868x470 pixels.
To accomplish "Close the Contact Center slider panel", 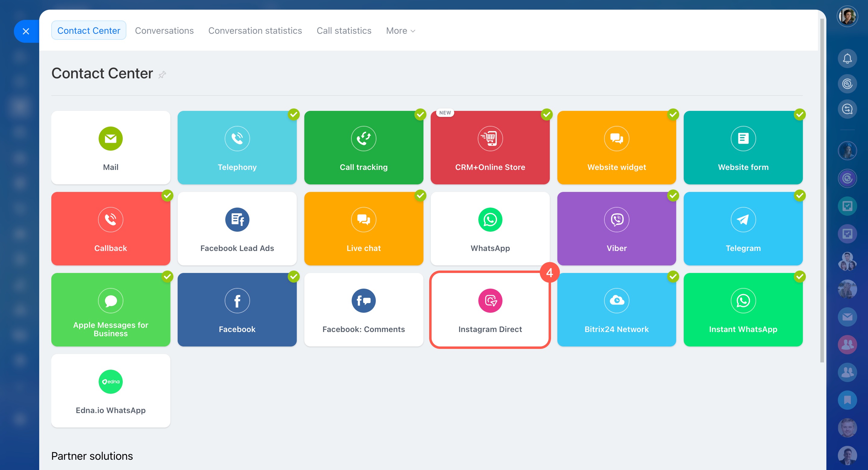I will (26, 31).
